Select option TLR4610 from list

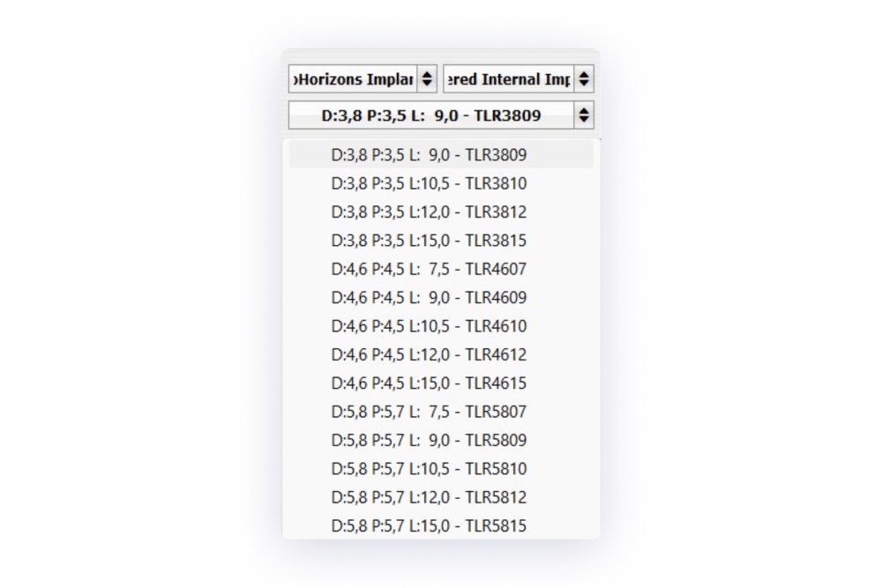click(x=441, y=326)
